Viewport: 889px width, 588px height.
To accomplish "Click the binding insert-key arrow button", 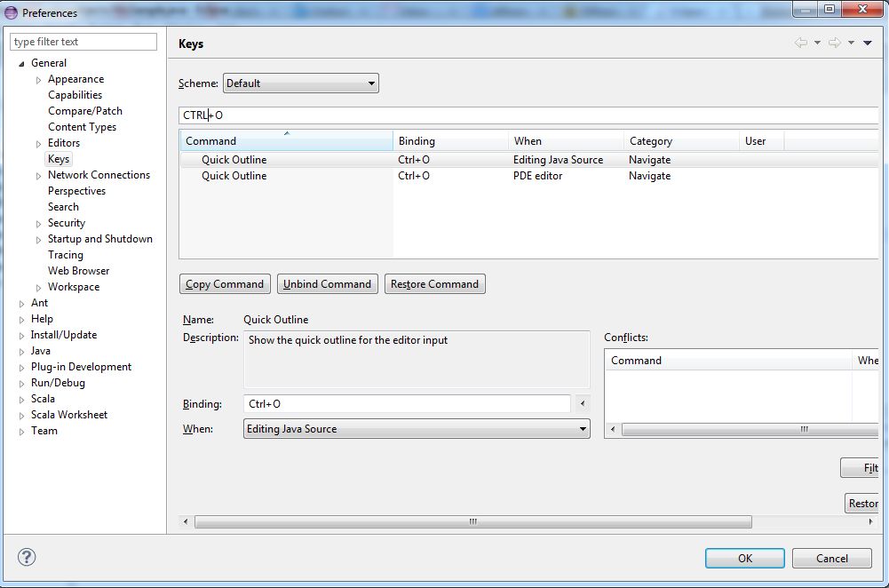I will tap(583, 404).
